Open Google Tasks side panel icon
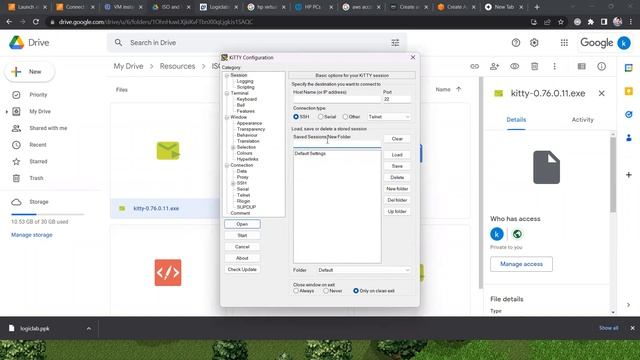This screenshot has width=640, height=360. coord(629,115)
